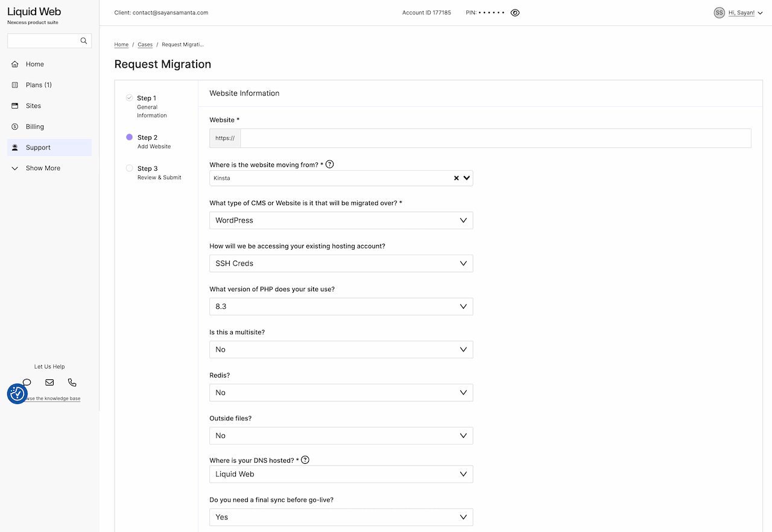Click the Website URL input field
The width and height of the screenshot is (772, 532).
tap(495, 138)
